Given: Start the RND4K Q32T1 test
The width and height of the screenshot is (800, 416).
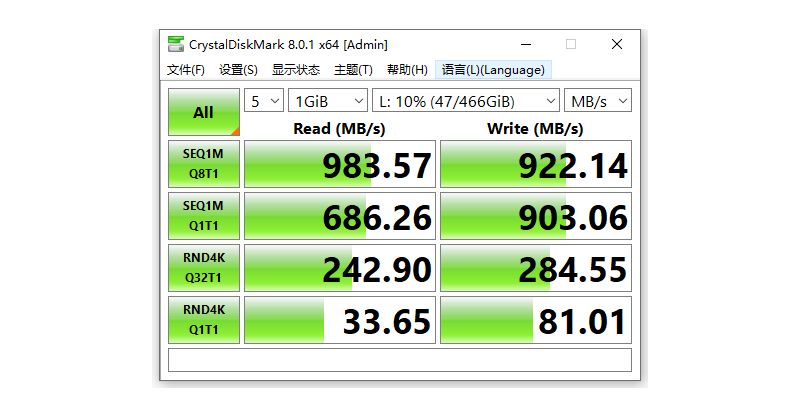Looking at the screenshot, I should pyautogui.click(x=204, y=268).
